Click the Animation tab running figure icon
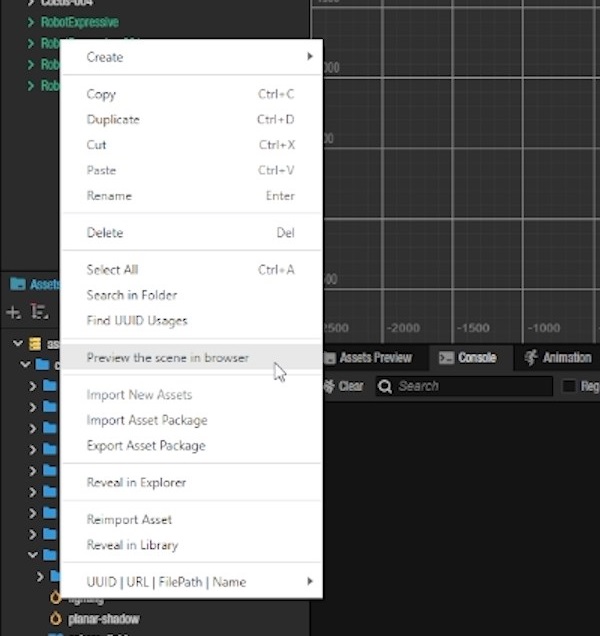600x636 pixels. coord(531,358)
